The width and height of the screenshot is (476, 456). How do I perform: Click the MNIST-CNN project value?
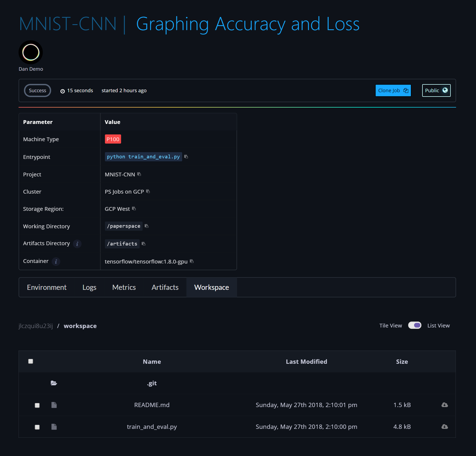tap(120, 174)
